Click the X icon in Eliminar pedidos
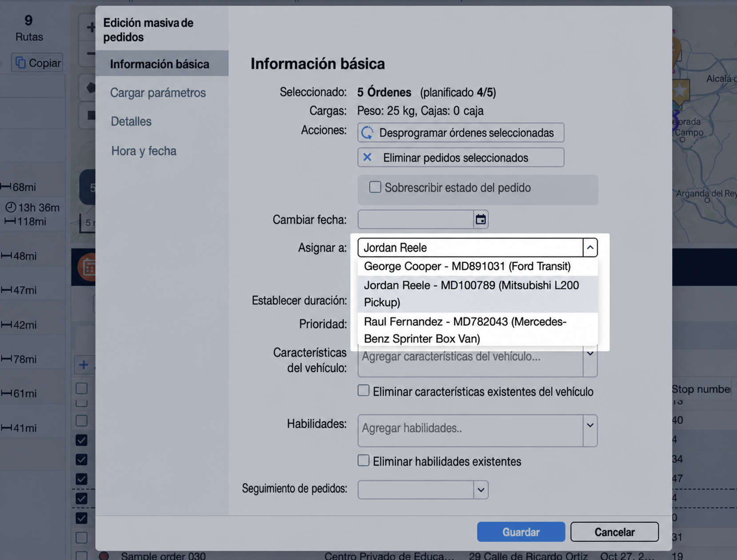Screen dimensions: 737x560 [x=367, y=157]
